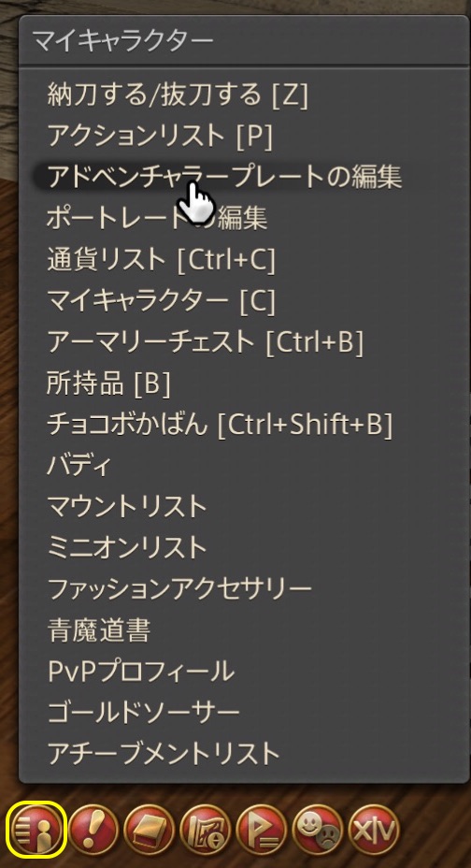Open アーマリーチェスト [Ctrl+B]

[206, 341]
